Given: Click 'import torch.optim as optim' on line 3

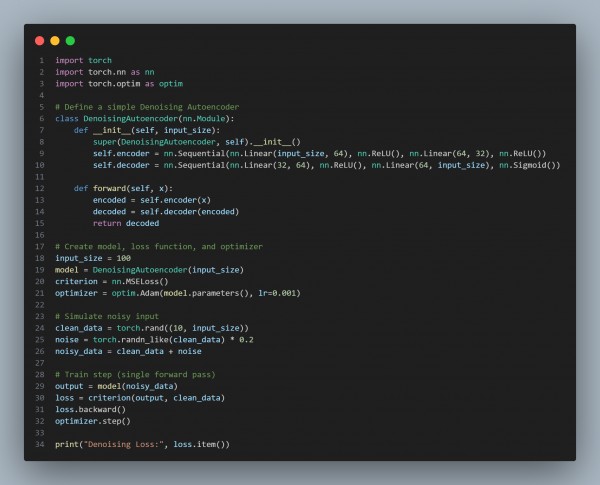Looking at the screenshot, I should pos(119,83).
